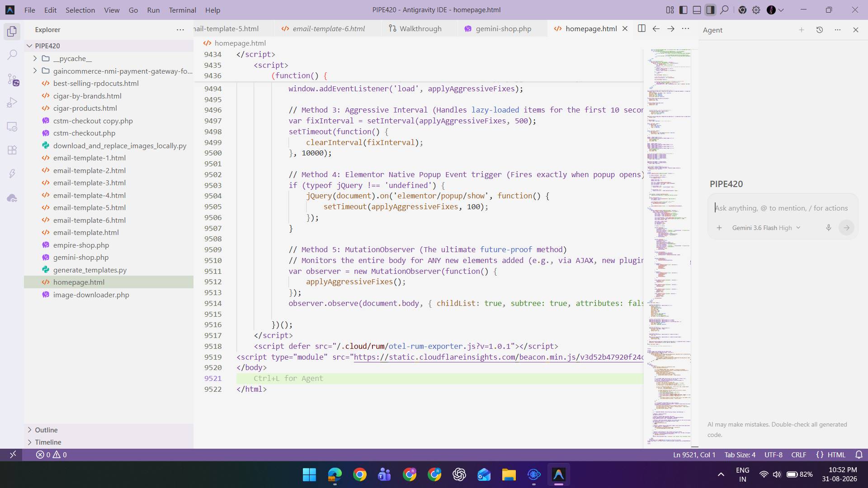Toggle the primary side bar layout button
Screen dimensions: 868x488
684,10
